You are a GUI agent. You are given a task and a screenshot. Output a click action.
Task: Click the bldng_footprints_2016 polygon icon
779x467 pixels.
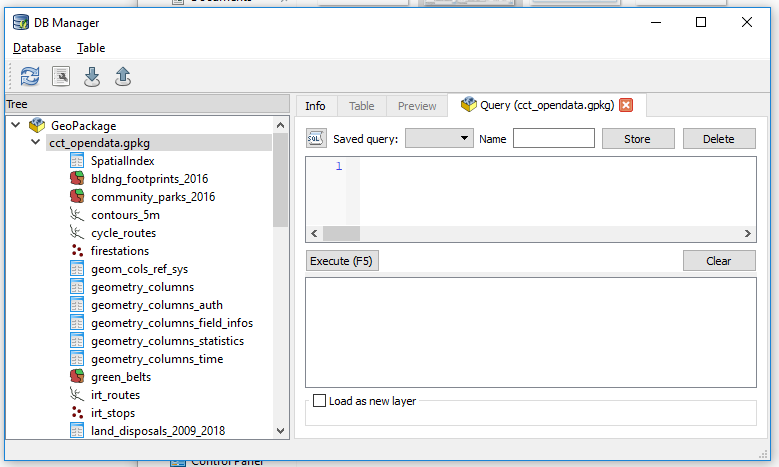77,178
